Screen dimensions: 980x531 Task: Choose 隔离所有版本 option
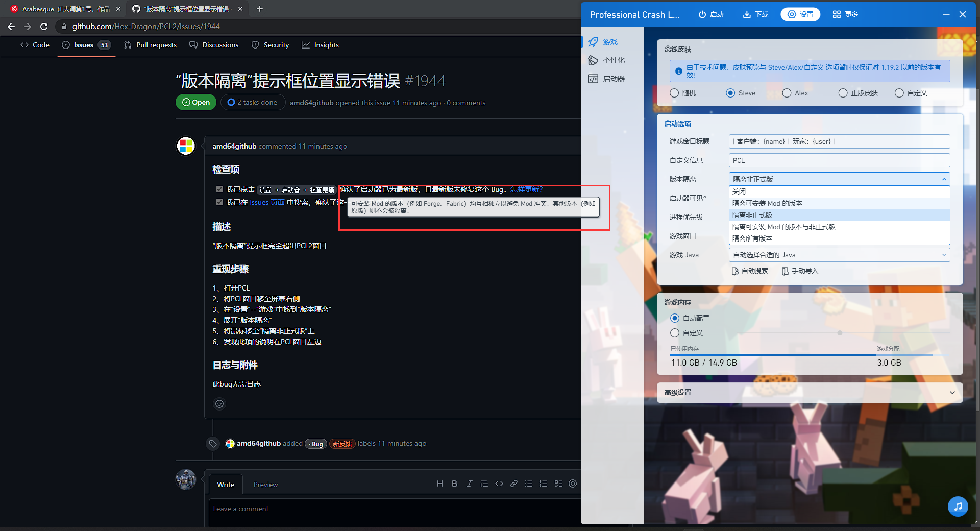[839, 238]
